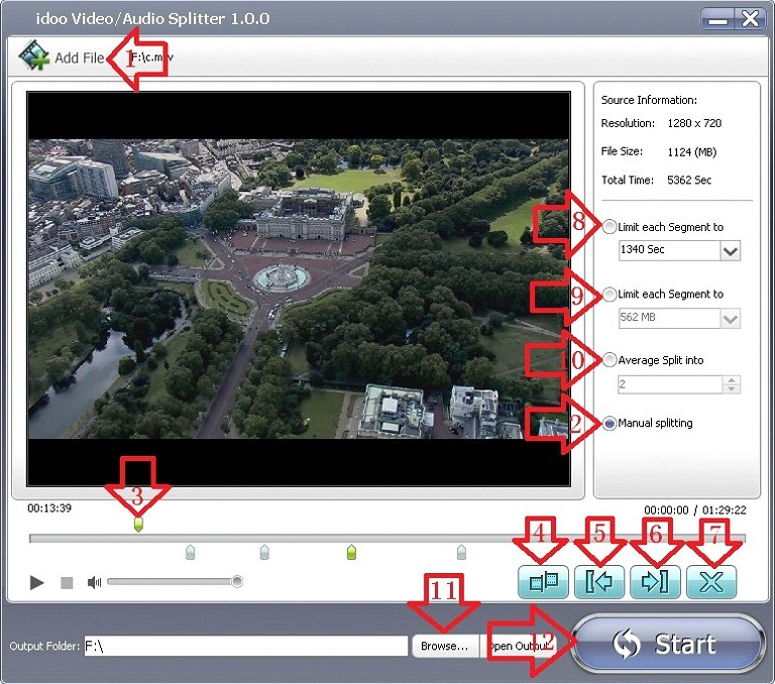Click Browse to choose the output folder
This screenshot has width=775, height=684.
coord(443,646)
